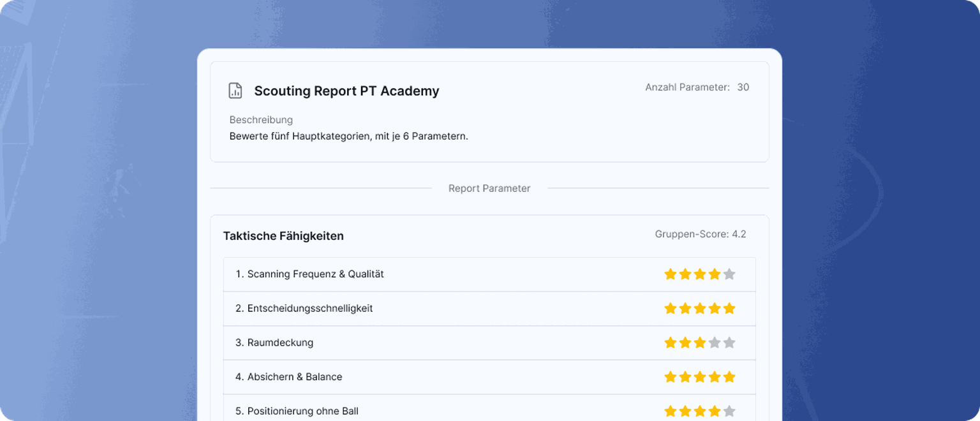Click the report document icon beside the title
Viewport: 980px width, 421px height.
tap(235, 91)
